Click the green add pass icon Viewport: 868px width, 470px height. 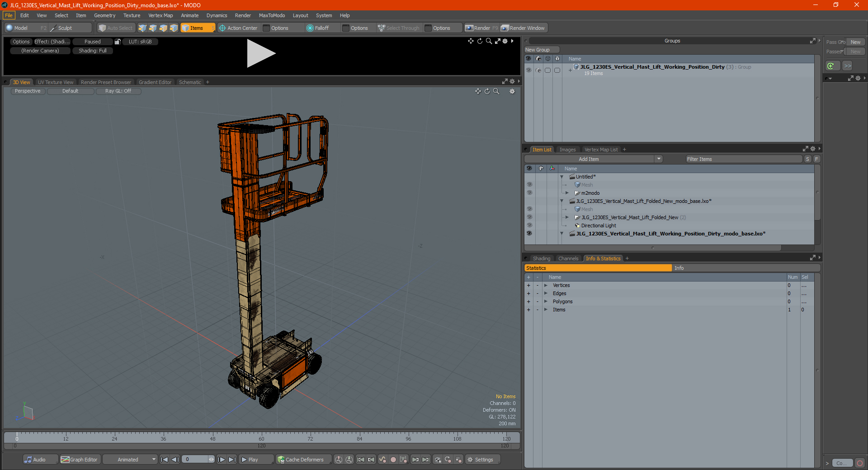(x=831, y=66)
